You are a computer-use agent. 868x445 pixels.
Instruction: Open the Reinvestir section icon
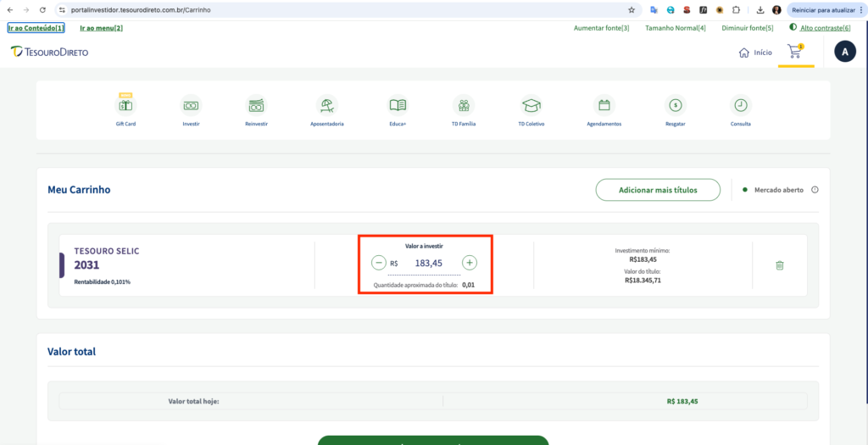pyautogui.click(x=256, y=106)
